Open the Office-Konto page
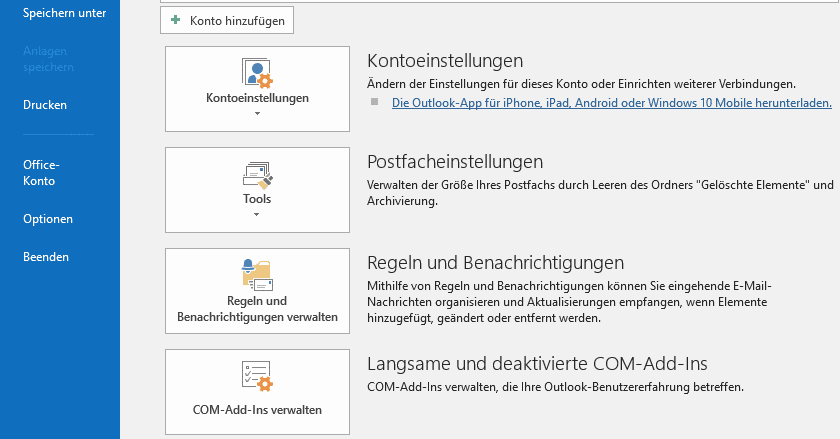The width and height of the screenshot is (840, 439). click(x=41, y=173)
